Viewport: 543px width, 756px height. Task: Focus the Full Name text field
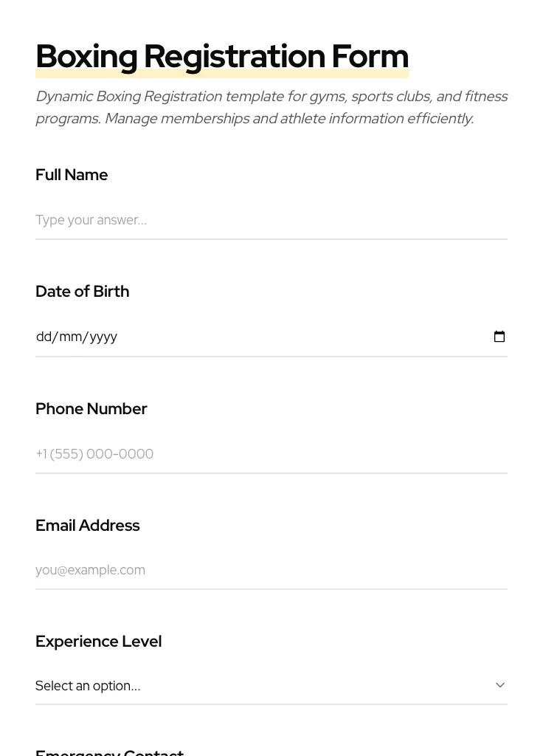(271, 220)
